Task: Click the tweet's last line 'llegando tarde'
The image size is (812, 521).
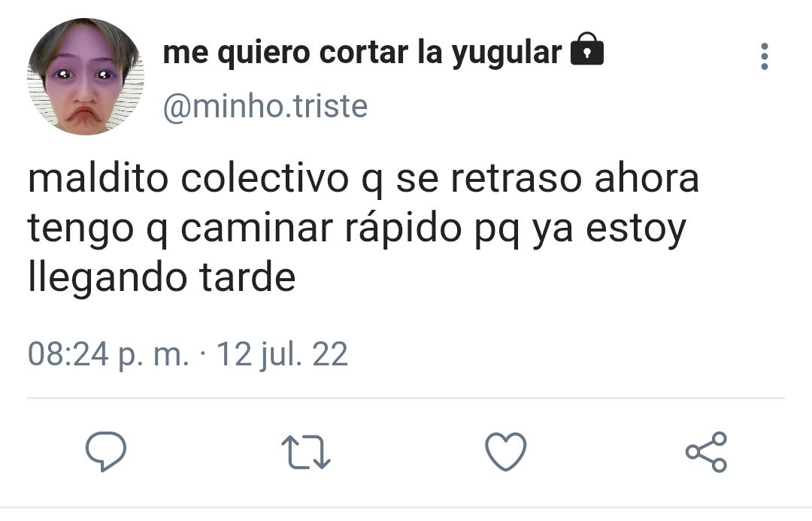Action: (x=162, y=278)
